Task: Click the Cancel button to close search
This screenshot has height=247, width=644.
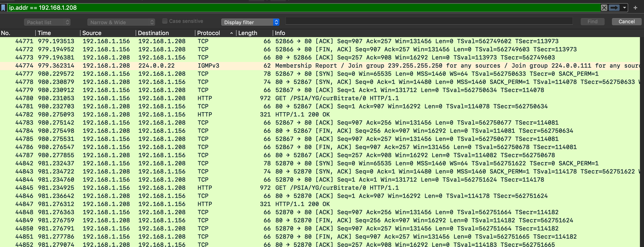Action: pyautogui.click(x=626, y=21)
